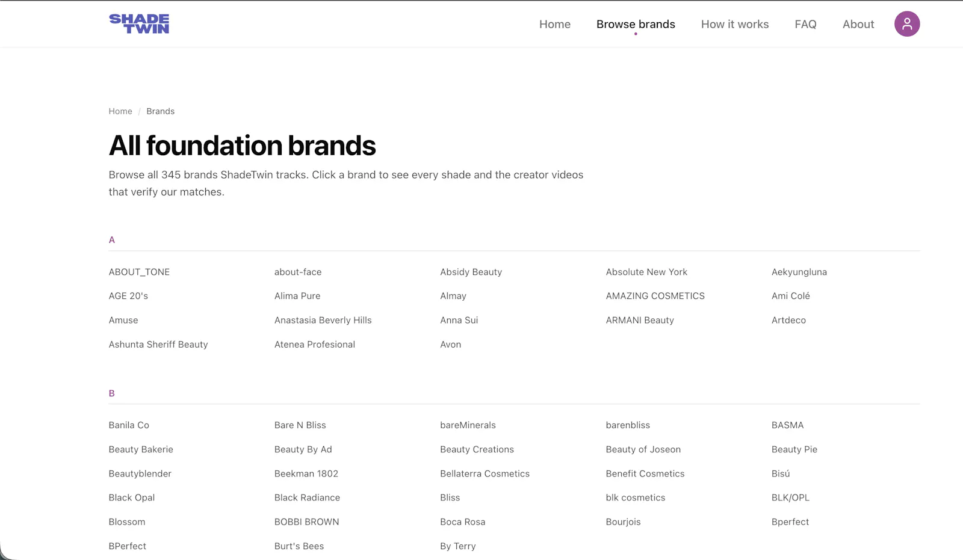Open the Beekman 1802 brand

pos(306,473)
